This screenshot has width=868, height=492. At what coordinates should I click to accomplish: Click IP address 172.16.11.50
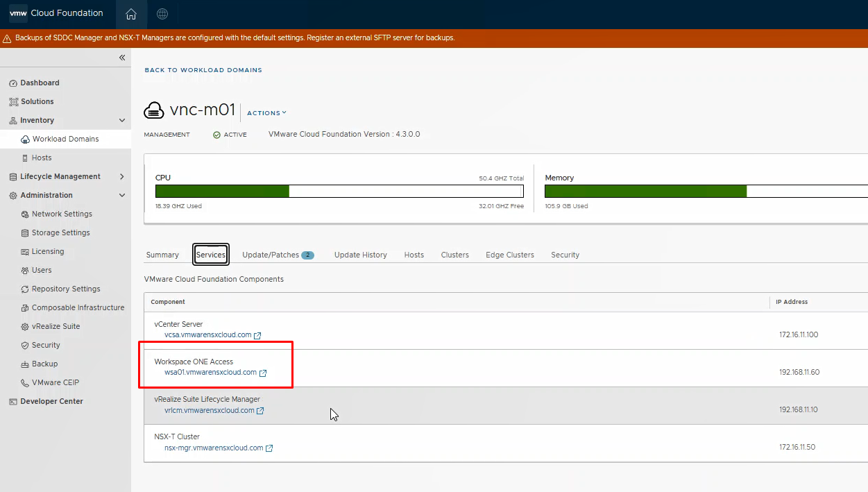tap(797, 448)
